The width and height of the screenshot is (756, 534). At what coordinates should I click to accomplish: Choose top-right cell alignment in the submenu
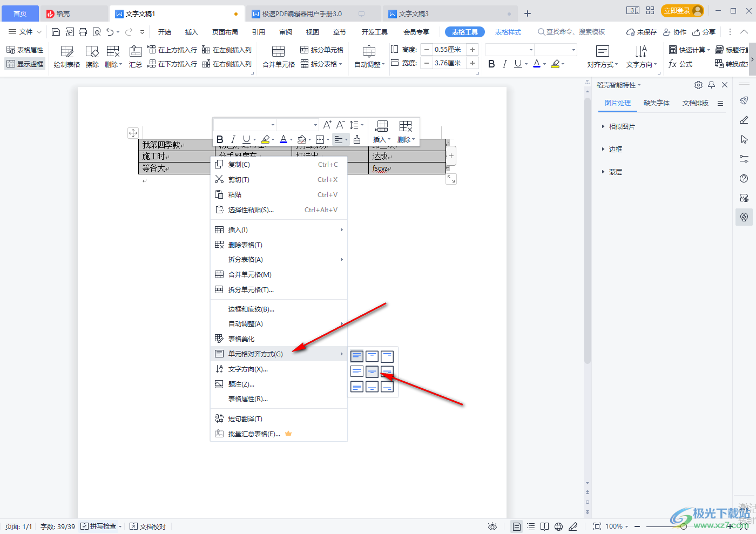[x=387, y=356]
